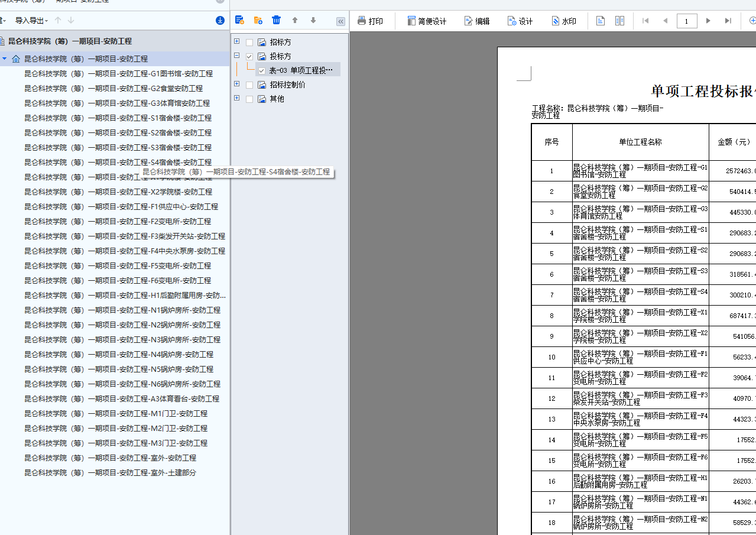Enable the 招标控制价 checkbox
The image size is (756, 535).
point(249,84)
